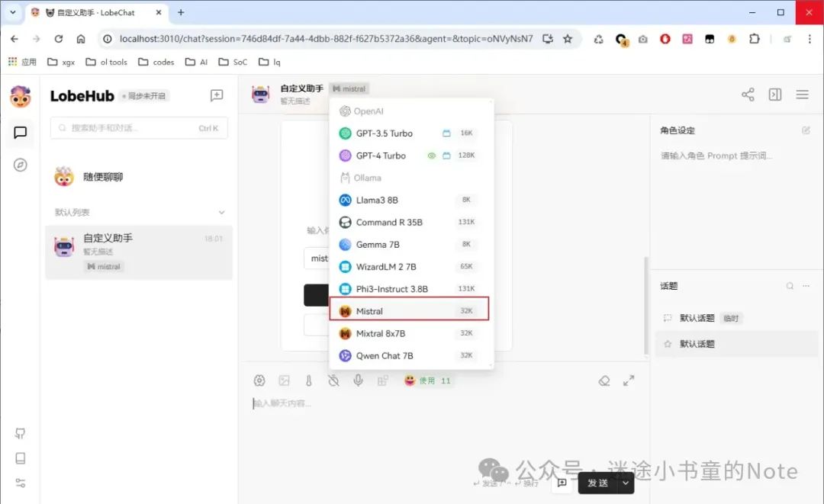Select Llama3 8B model
Viewport: 824px width, 504px height.
(x=409, y=200)
